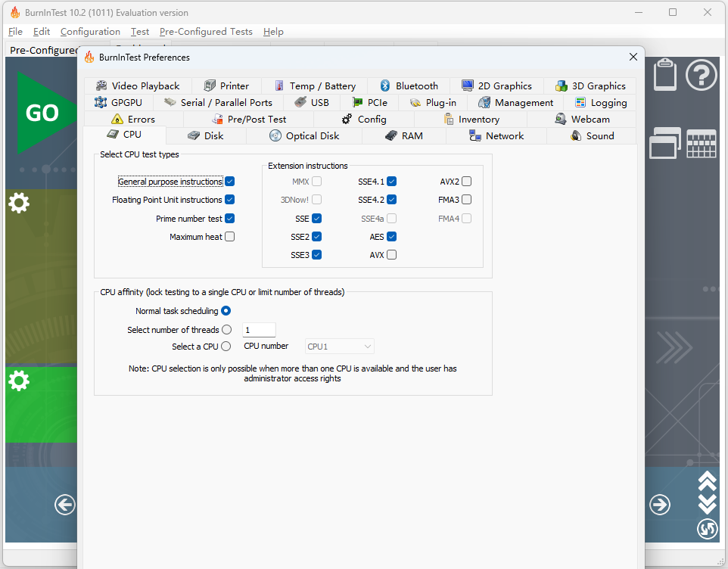
Task: Switch to the RAM tab
Action: pyautogui.click(x=404, y=136)
